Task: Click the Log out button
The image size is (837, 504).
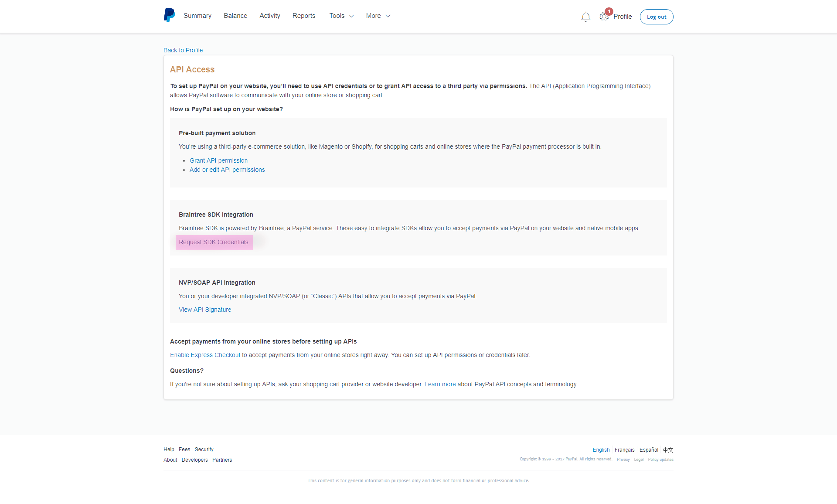Action: (657, 17)
